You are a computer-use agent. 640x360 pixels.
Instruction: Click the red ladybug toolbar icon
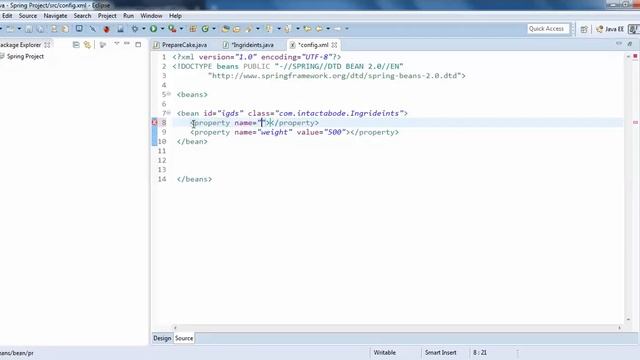click(107, 29)
